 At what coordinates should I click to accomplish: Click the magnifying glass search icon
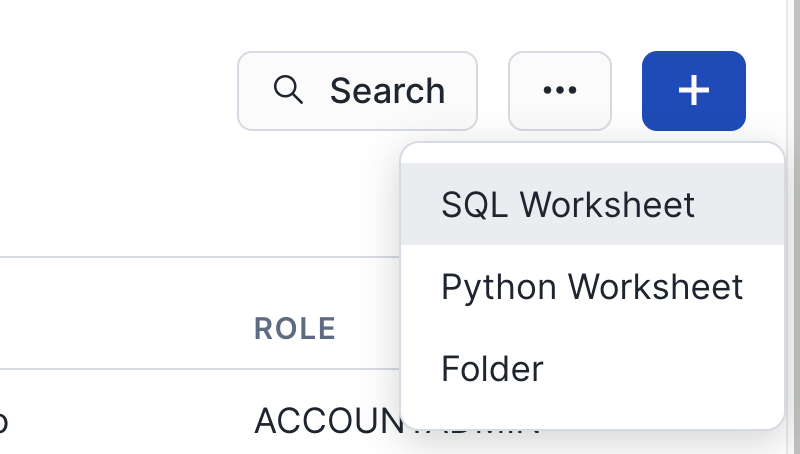click(288, 90)
